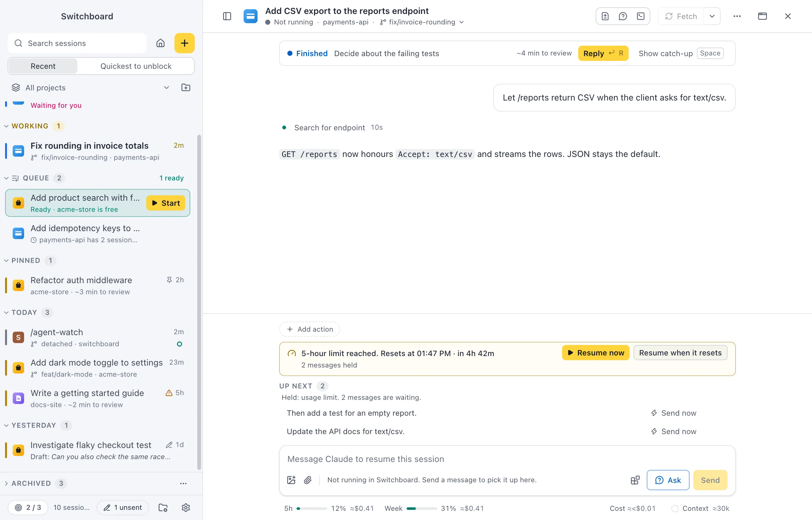Start the Add product search session

point(166,203)
